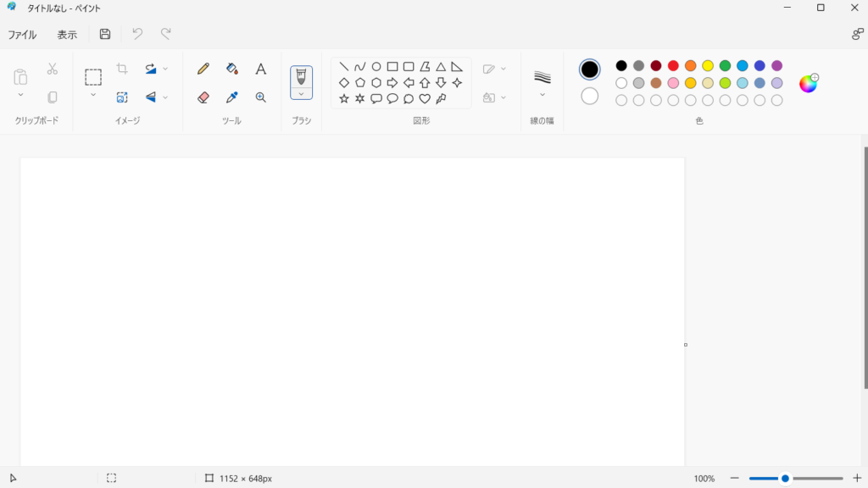Open the edit colors rainbow wheel

click(809, 83)
